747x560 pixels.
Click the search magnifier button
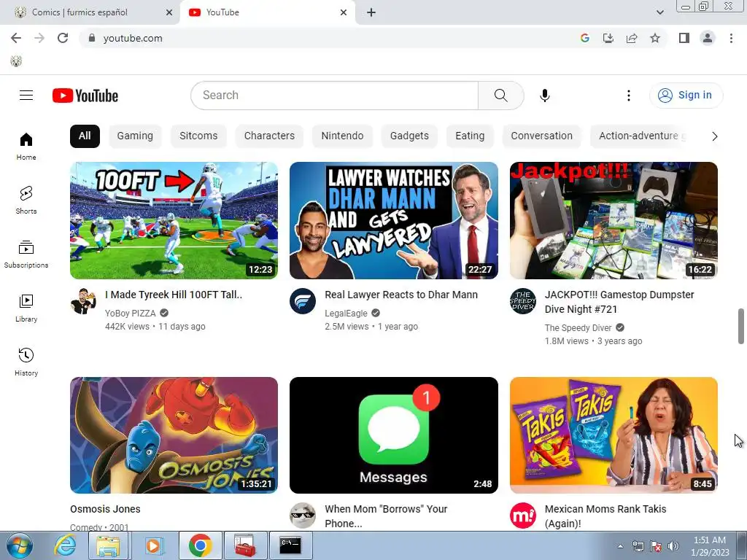pos(500,96)
